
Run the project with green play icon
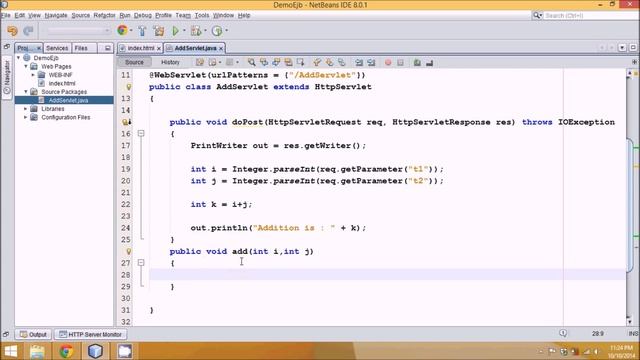coord(176,31)
